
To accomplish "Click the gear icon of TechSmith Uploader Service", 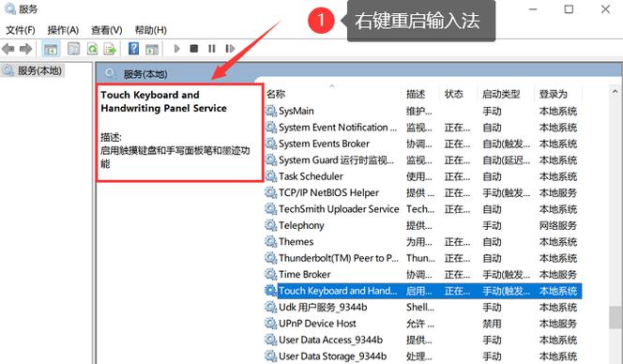I will pyautogui.click(x=271, y=209).
